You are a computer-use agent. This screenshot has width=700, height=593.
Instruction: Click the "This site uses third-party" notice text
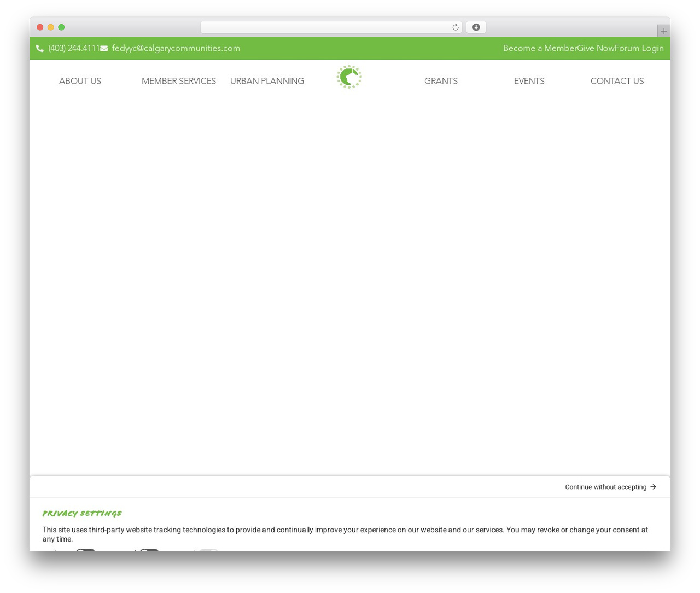pyautogui.click(x=345, y=534)
